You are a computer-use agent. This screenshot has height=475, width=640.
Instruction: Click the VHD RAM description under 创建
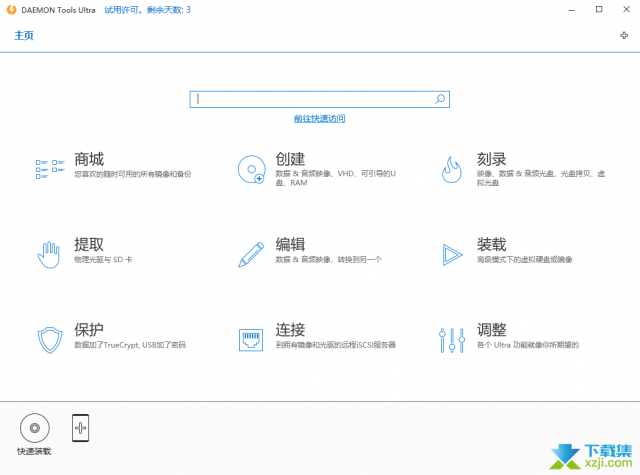[x=336, y=178]
